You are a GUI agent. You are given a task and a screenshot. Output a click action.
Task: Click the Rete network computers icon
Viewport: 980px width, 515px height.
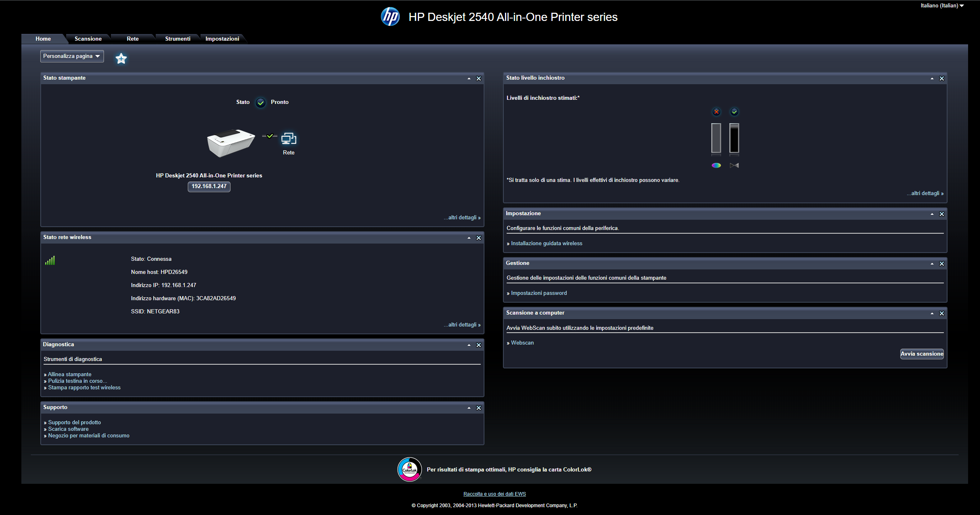(288, 139)
